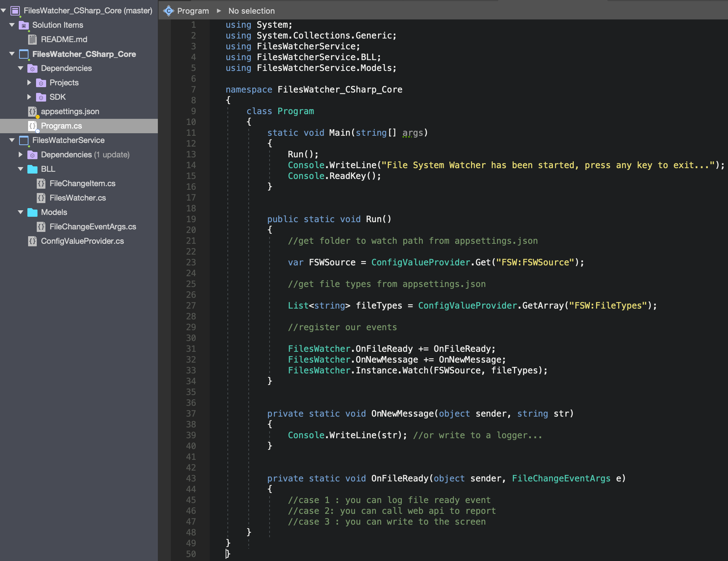Click the ConfigValueProvider.cs file icon
This screenshot has height=561, width=728.
pyautogui.click(x=32, y=241)
